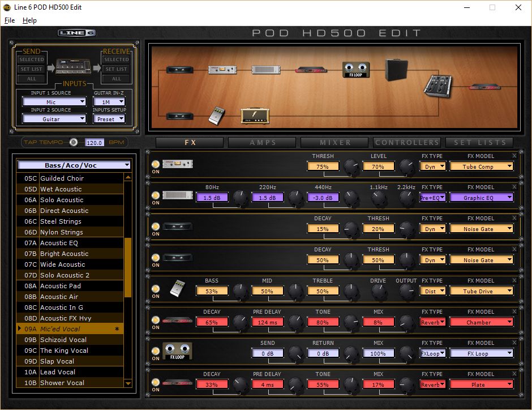Image resolution: width=532 pixels, height=410 pixels.
Task: Remove the Plate reverb effect with its X
Action: click(514, 374)
